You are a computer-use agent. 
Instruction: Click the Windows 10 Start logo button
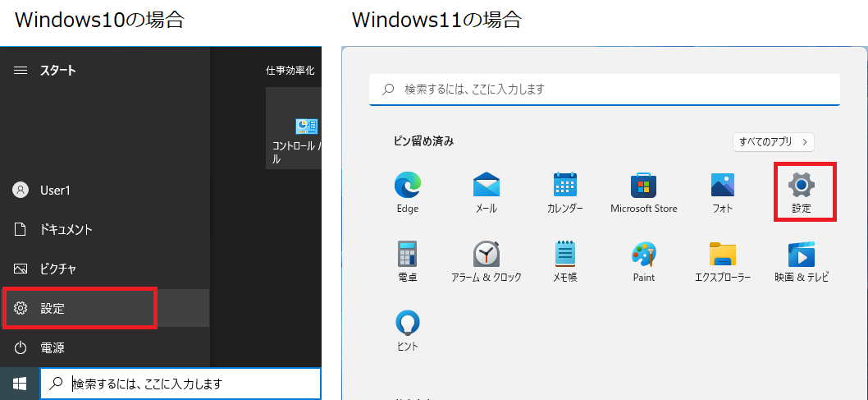point(20,384)
